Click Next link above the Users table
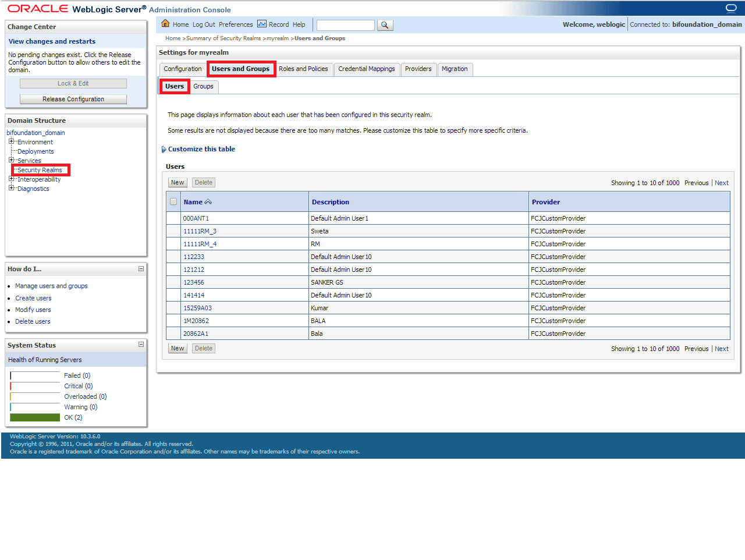The image size is (745, 560). pyautogui.click(x=722, y=183)
